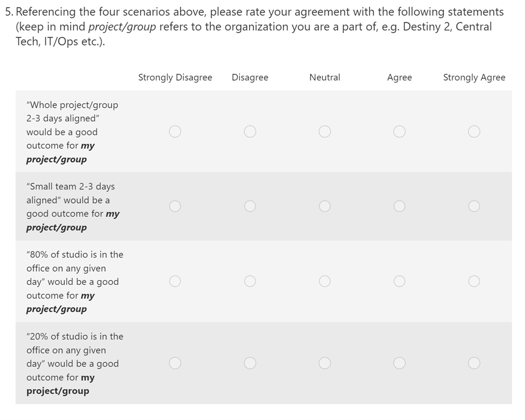
Task: Select Strongly Disagree for 80% of studio
Action: 175,281
